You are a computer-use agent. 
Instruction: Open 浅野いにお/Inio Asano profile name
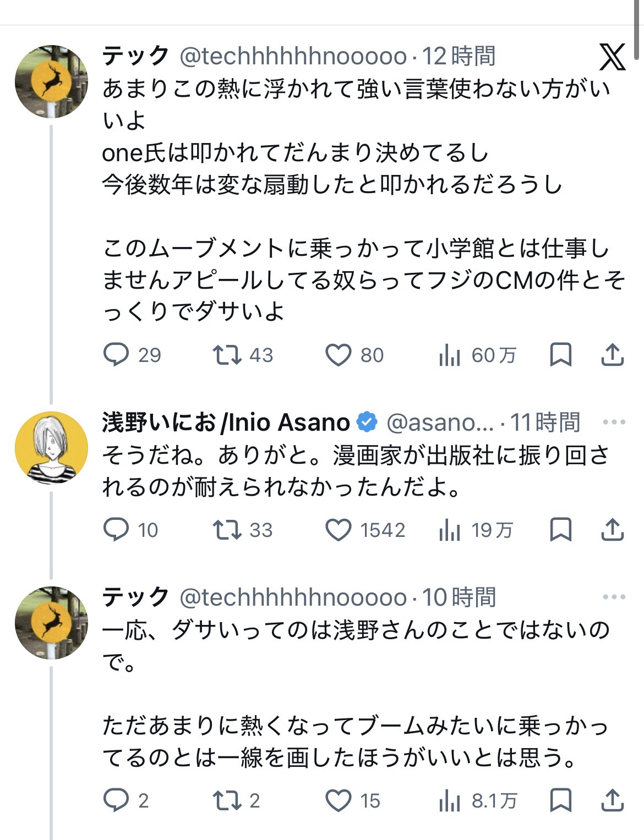point(226,422)
